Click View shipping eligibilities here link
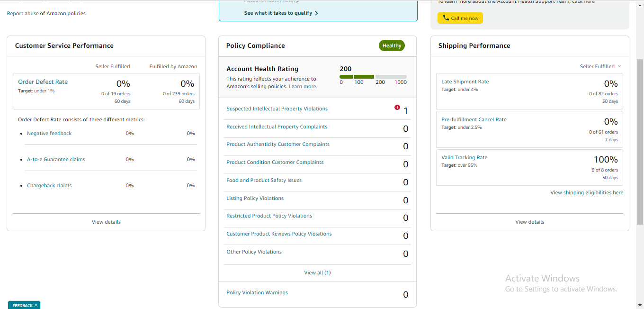This screenshot has width=644, height=309. (587, 192)
